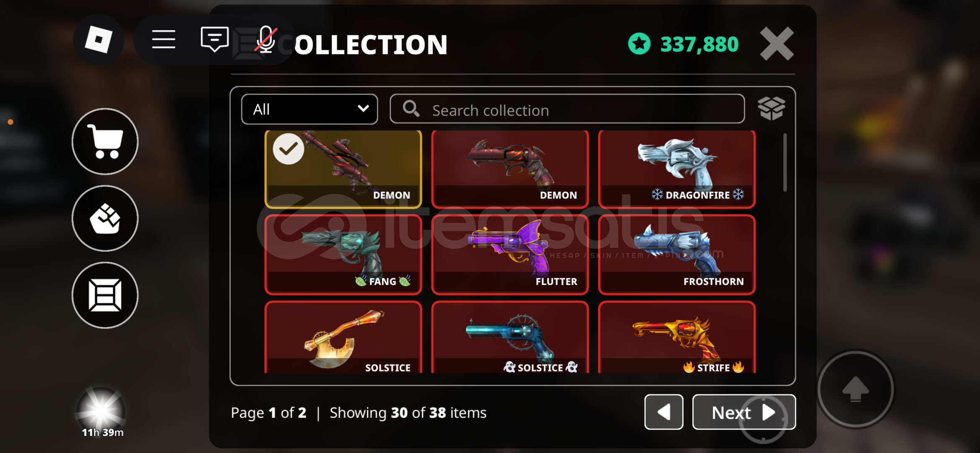Tap the jump arrow button
This screenshot has height=453, width=980.
pos(855,389)
